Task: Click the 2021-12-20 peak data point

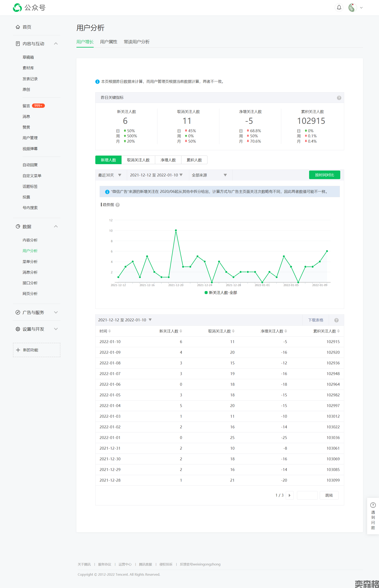Action: pyautogui.click(x=176, y=231)
